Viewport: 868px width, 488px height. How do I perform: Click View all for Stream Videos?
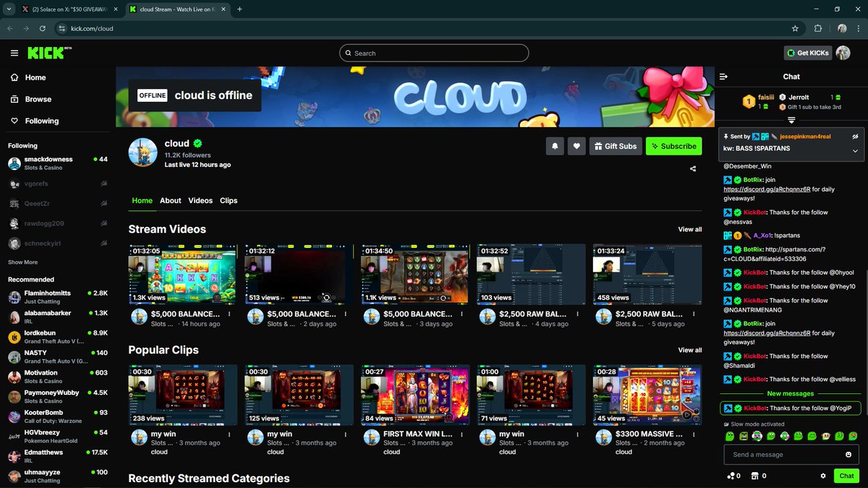point(689,229)
